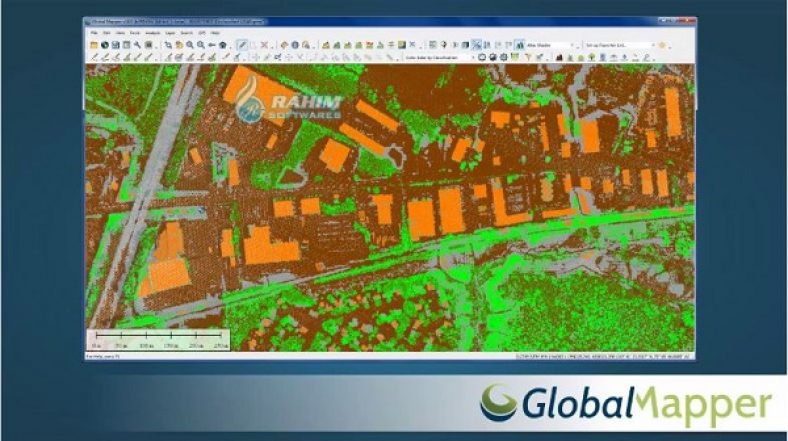Click the Zoom In magnifier icon
Screen dimensions: 788x441
190,45
